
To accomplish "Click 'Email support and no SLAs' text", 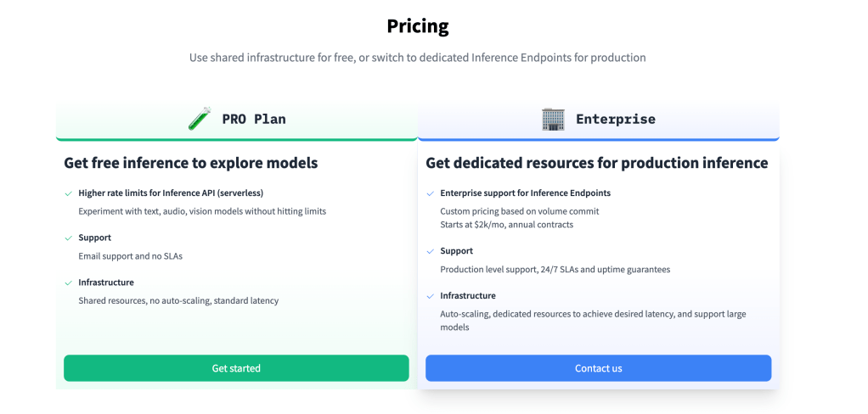I will click(132, 255).
